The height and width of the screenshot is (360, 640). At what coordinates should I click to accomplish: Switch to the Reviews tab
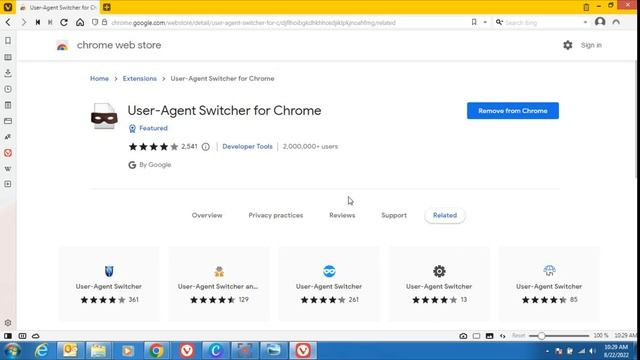point(342,215)
